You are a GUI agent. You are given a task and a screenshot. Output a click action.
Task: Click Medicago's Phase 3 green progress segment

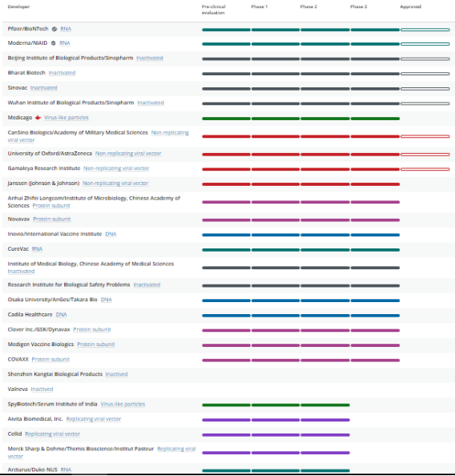pyautogui.click(x=375, y=119)
